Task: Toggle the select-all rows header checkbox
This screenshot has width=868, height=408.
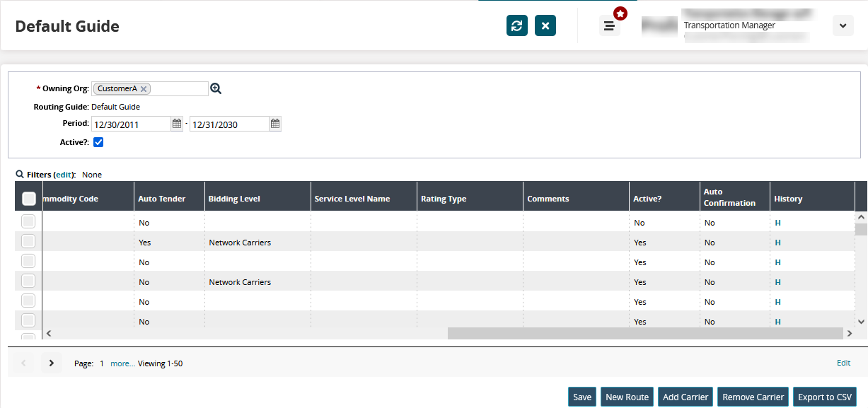Action: pos(28,199)
